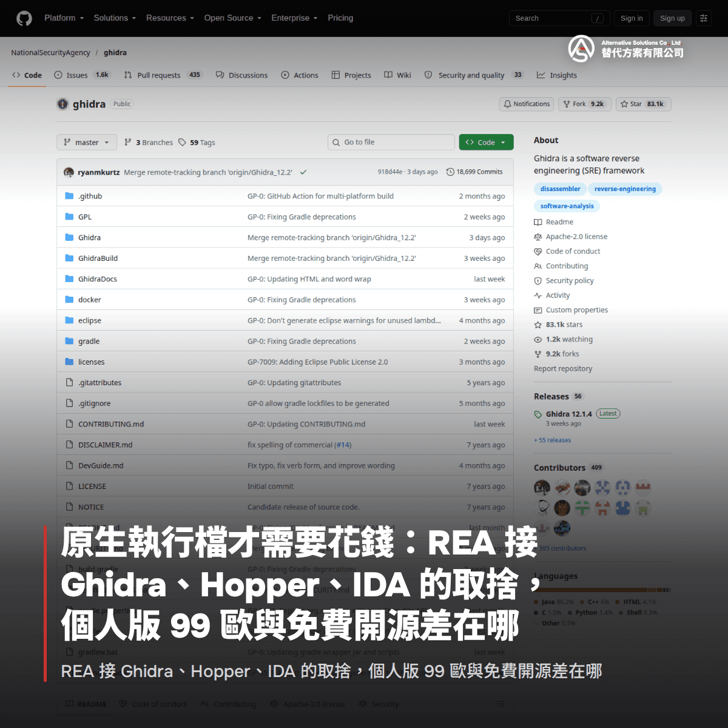Click the Go to file field
This screenshot has width=728, height=728.
(x=391, y=142)
